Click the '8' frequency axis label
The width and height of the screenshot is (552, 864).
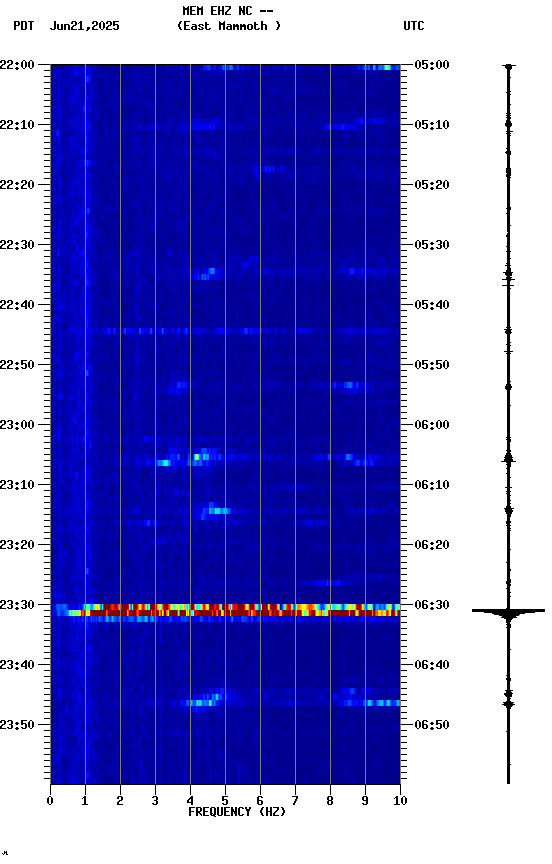tap(330, 801)
